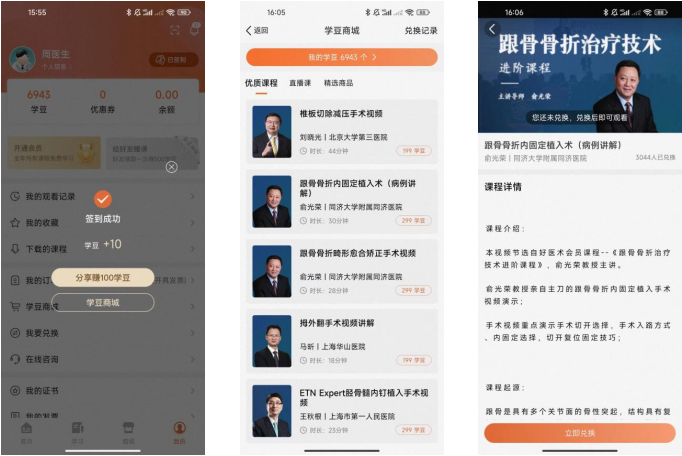This screenshot has width=682, height=456.
Task: Tap the 199 学豆 price on 椎板切除 course
Action: click(x=414, y=151)
